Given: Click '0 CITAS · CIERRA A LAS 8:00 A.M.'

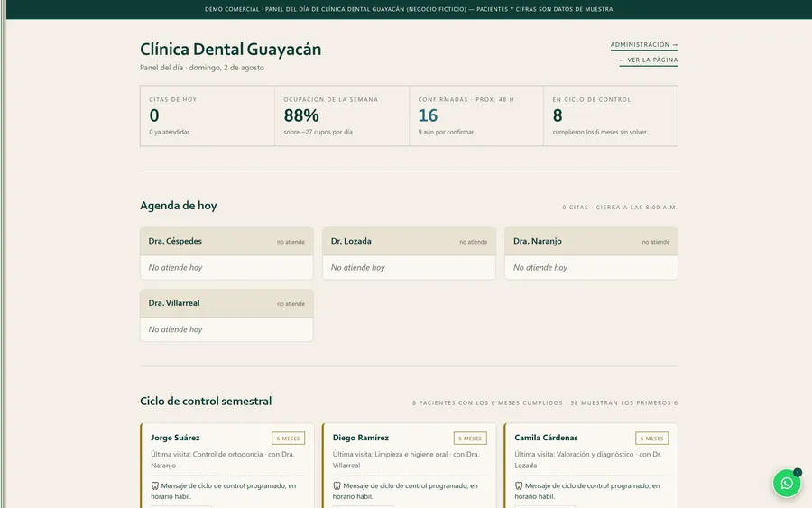Looking at the screenshot, I should 620,208.
